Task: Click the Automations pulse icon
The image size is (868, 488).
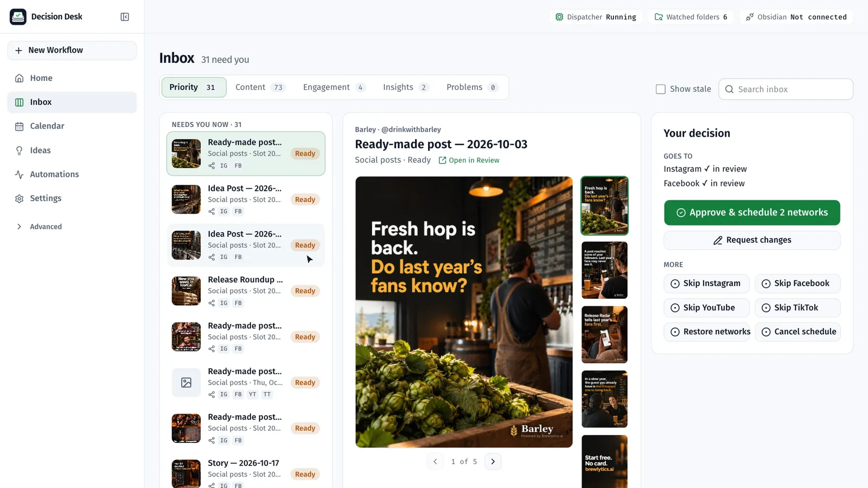Action: (x=20, y=175)
